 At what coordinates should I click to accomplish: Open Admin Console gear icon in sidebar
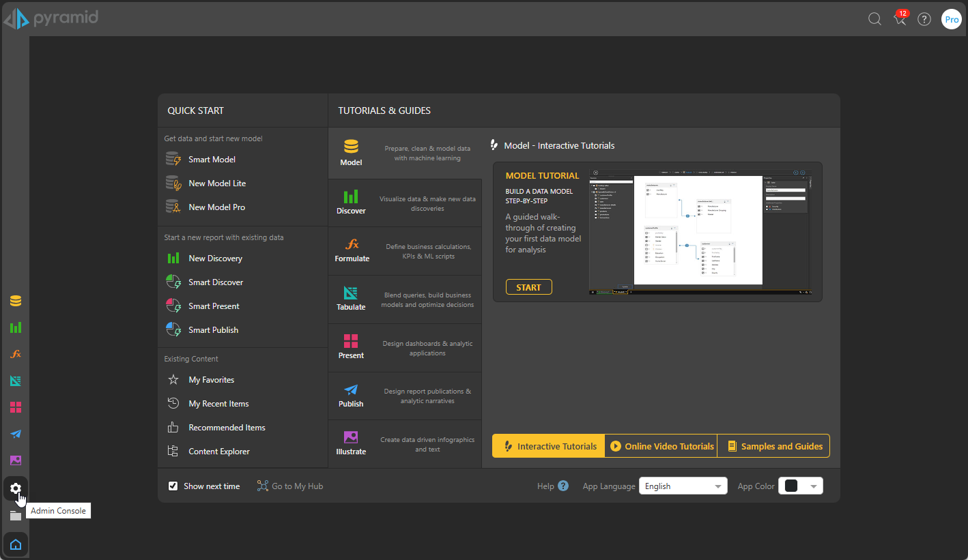(16, 488)
